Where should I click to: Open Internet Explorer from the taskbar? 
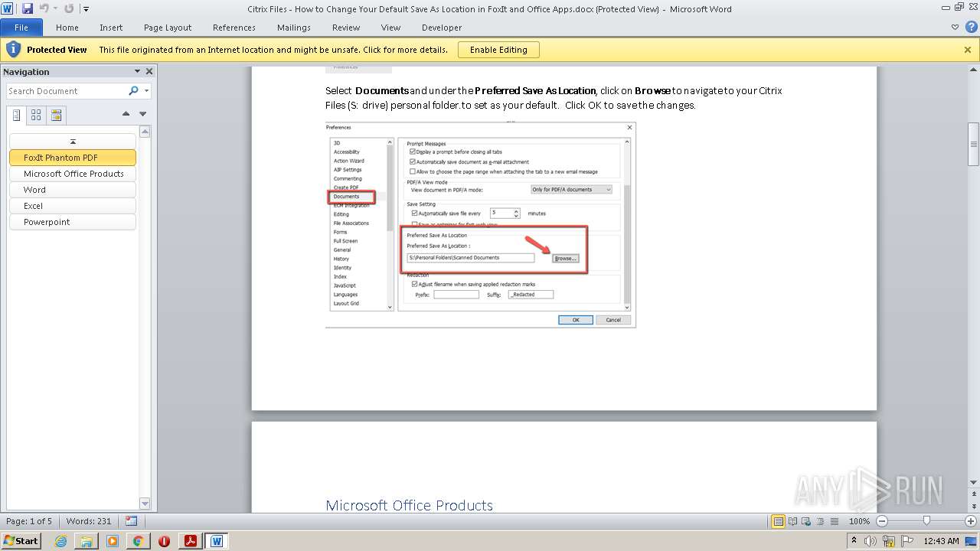(60, 541)
